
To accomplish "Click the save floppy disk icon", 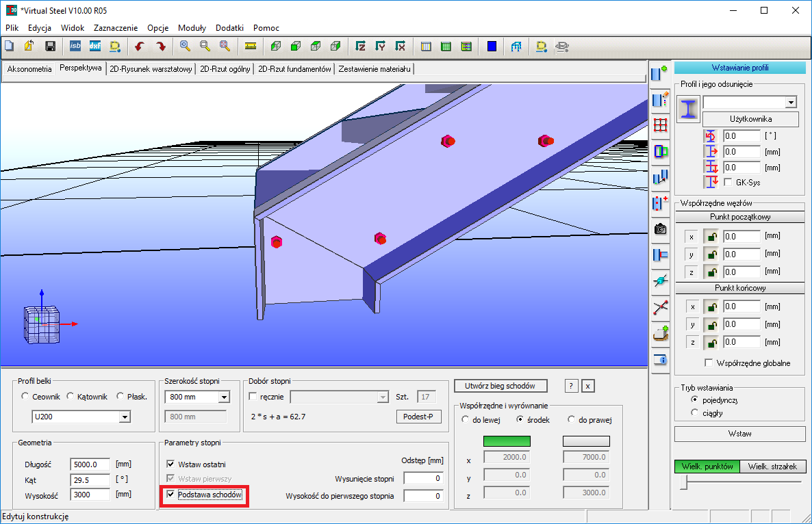I will point(50,47).
